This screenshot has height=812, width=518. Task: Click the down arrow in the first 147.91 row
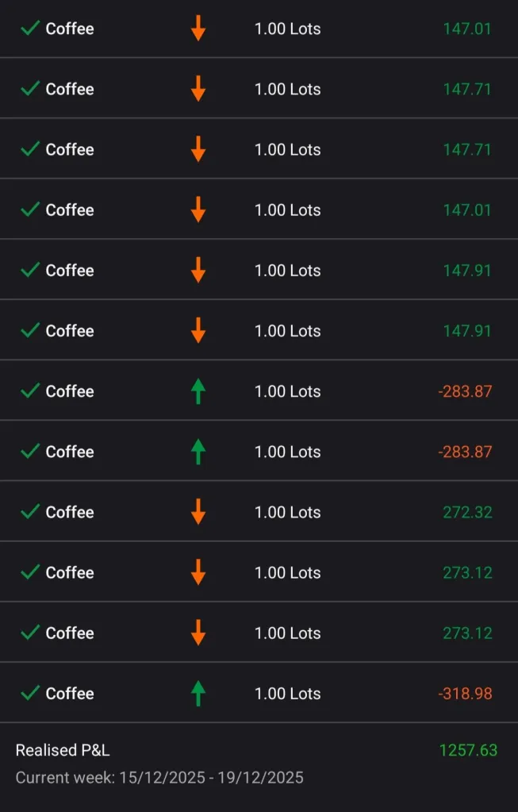(x=198, y=271)
